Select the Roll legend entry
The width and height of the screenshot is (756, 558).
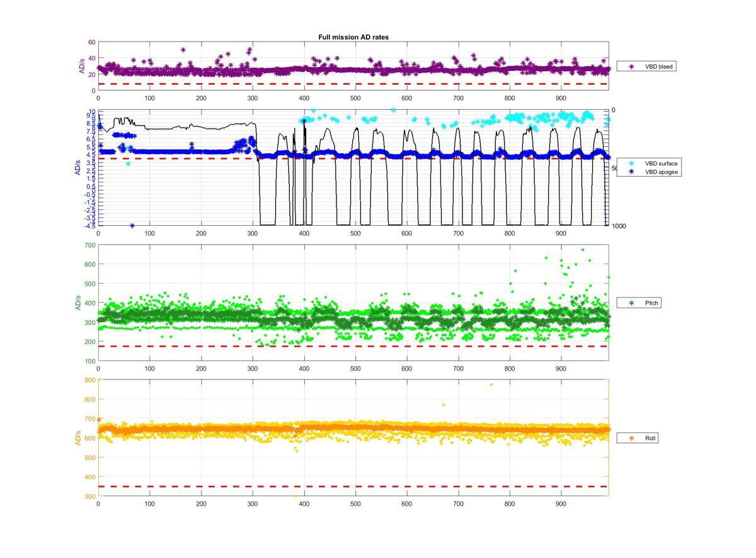(x=638, y=438)
